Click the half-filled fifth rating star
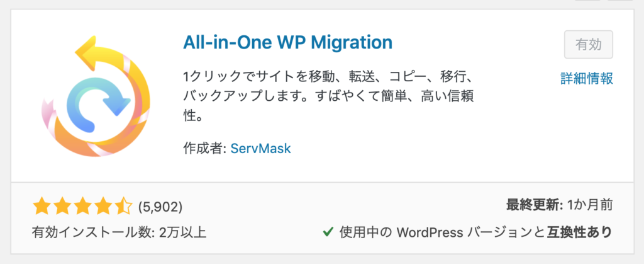This screenshot has height=264, width=644. [123, 206]
